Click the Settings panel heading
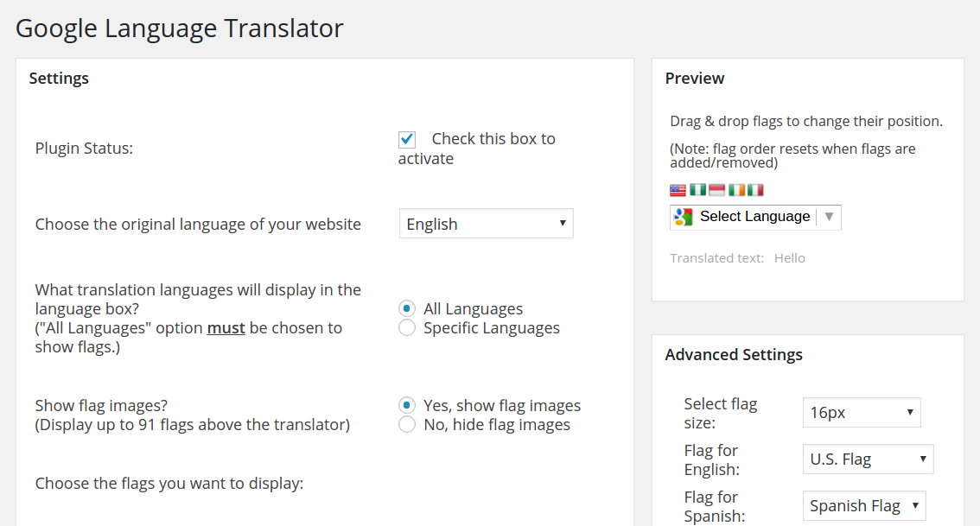The width and height of the screenshot is (980, 526). point(59,78)
